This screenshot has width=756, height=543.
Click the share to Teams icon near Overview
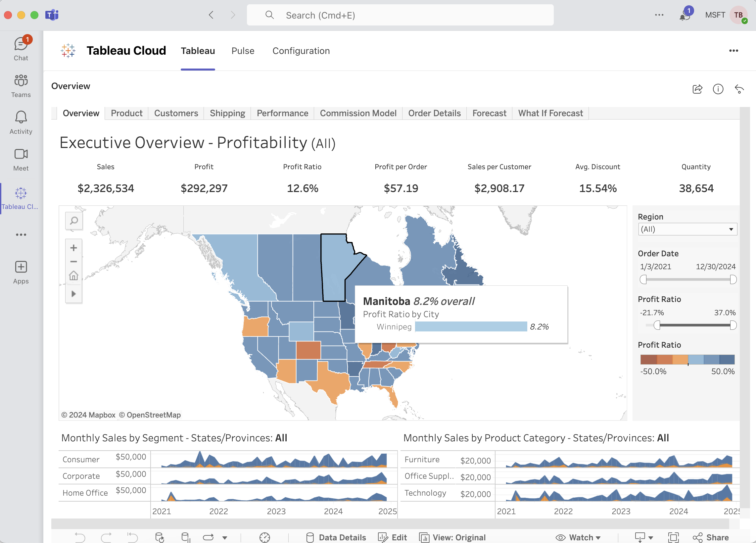click(697, 89)
